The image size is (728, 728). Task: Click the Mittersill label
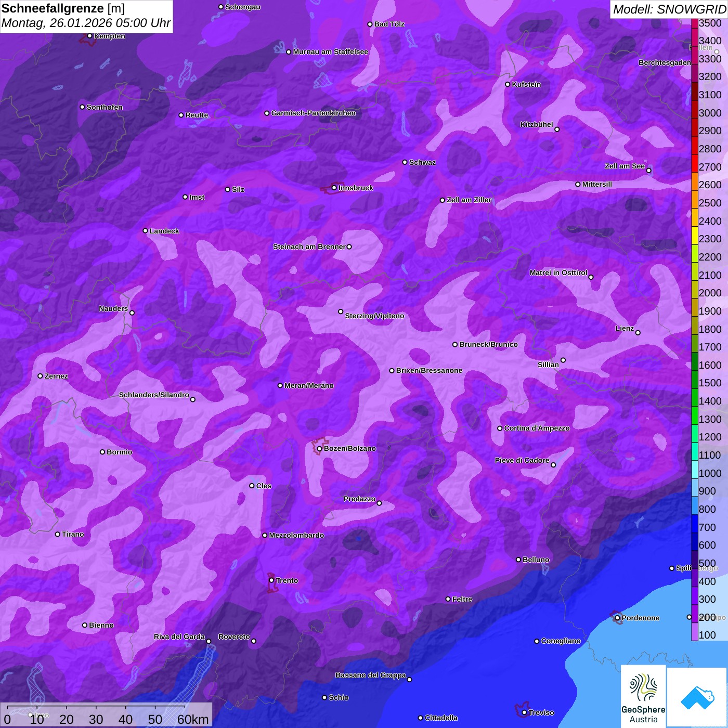[x=597, y=184]
